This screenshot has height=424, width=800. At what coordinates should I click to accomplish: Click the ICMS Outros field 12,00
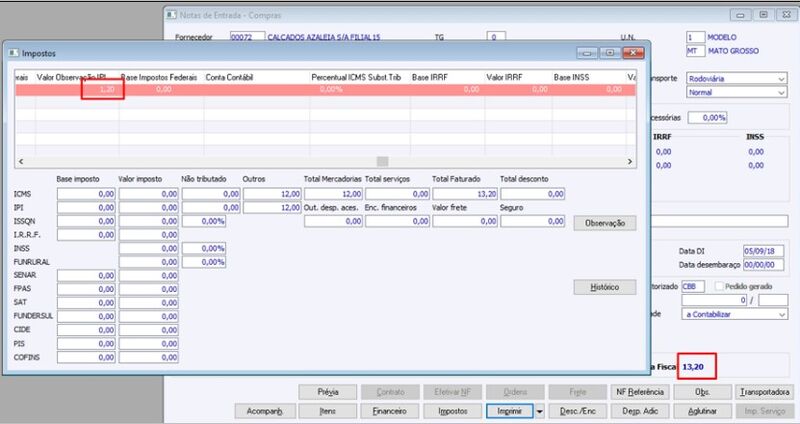[x=272, y=194]
